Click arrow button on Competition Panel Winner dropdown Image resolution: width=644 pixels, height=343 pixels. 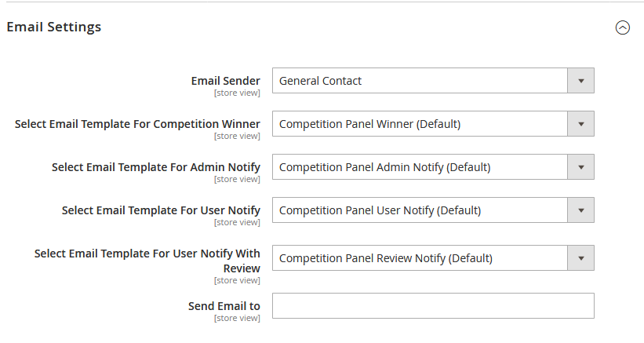[580, 124]
